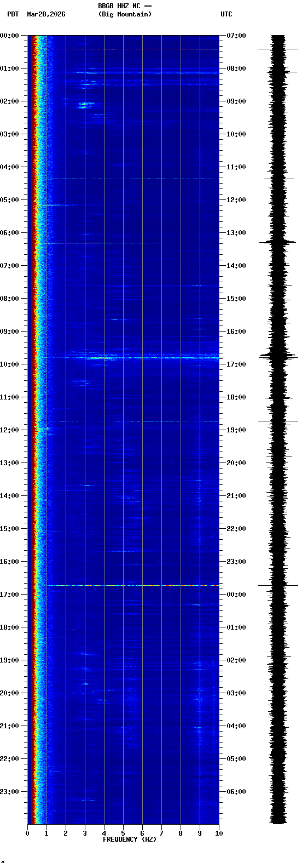The width and height of the screenshot is (302, 868).
Task: Select the '18:00' PDT axis time label
Action: coord(9,627)
